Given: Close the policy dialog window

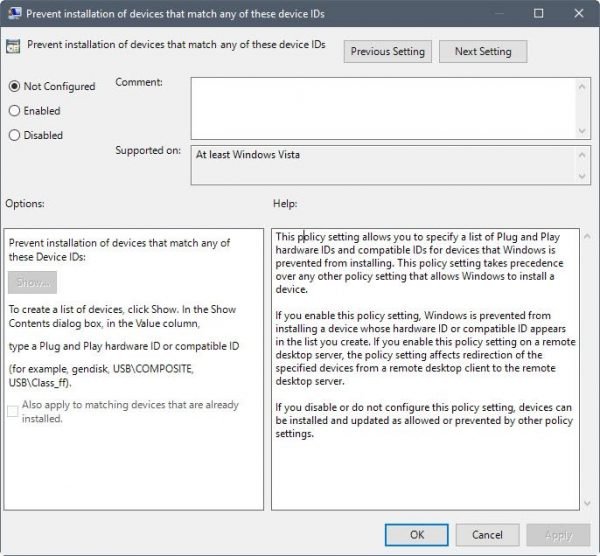Looking at the screenshot, I should (x=579, y=13).
